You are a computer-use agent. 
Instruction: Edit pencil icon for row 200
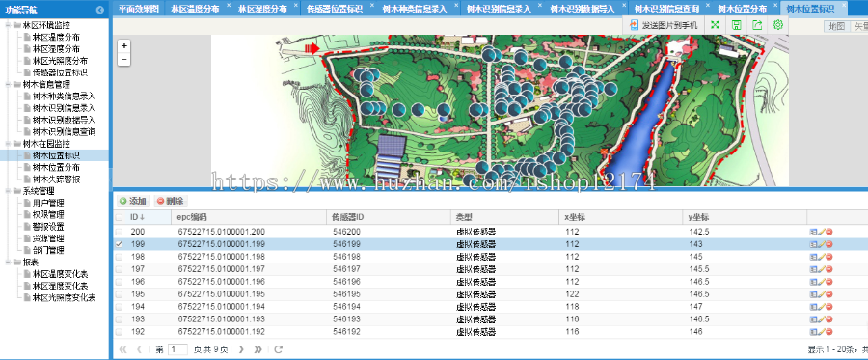[x=822, y=232]
